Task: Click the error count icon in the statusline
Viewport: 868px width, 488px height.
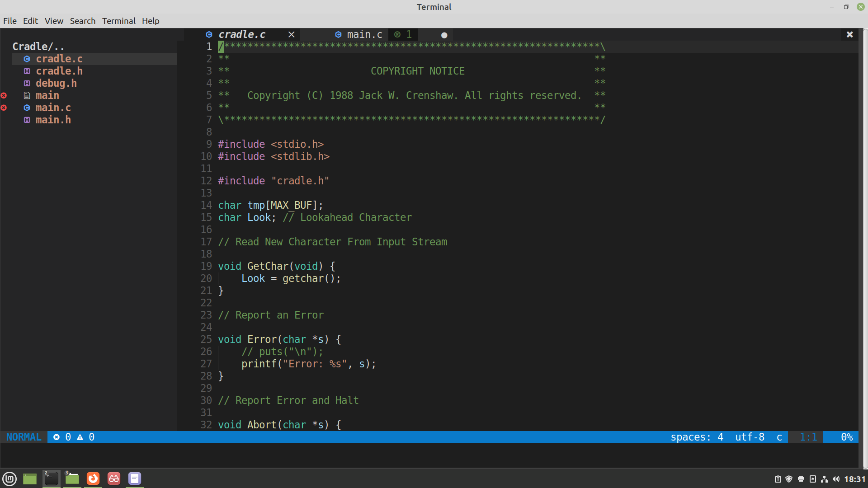Action: tap(57, 437)
